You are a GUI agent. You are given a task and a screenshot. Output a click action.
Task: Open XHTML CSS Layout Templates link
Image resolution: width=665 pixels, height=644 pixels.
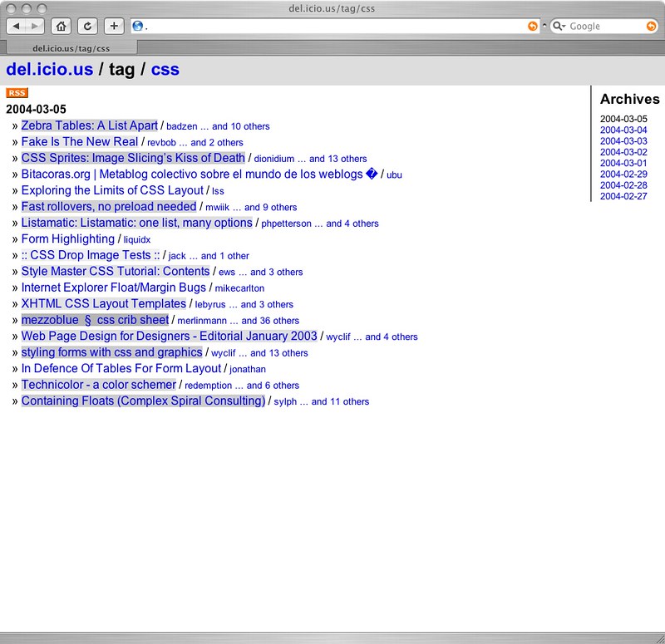point(104,303)
